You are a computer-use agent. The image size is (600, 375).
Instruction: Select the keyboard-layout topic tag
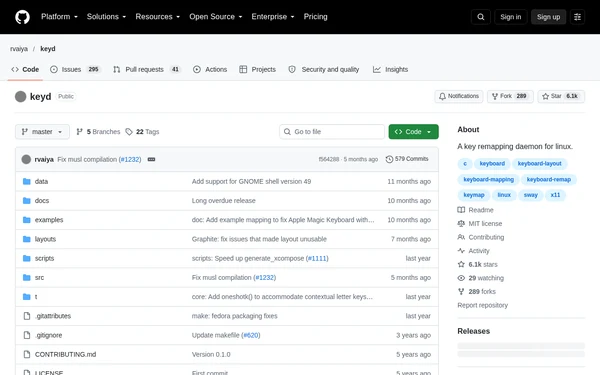click(x=540, y=164)
